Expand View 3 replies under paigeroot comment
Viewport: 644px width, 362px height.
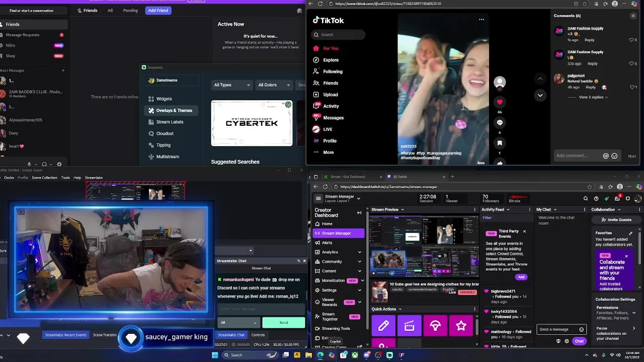pyautogui.click(x=593, y=97)
